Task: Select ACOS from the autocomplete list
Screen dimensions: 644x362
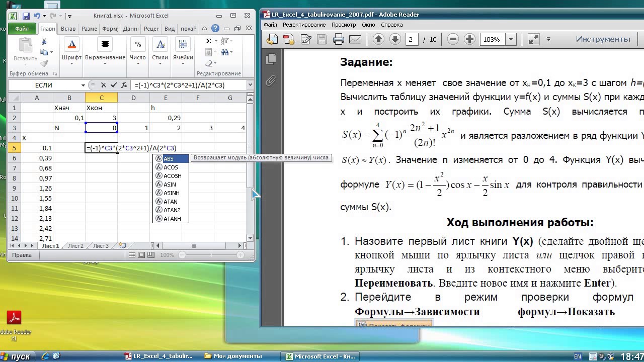Action: point(171,167)
